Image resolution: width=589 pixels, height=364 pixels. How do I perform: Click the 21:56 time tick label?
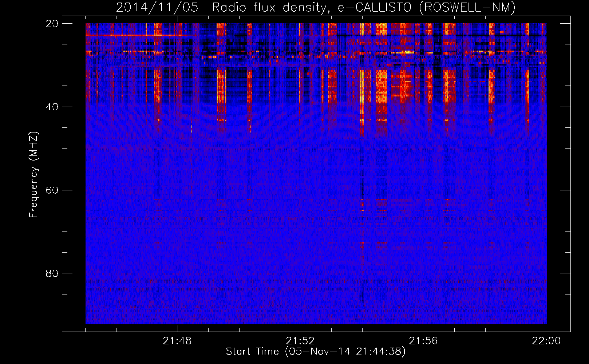coord(423,341)
